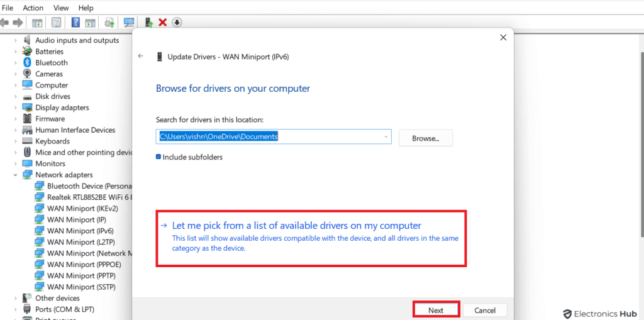Select the Realtek RTL8852BE WiFi 6 adapter row
The image size is (644, 320).
point(84,197)
